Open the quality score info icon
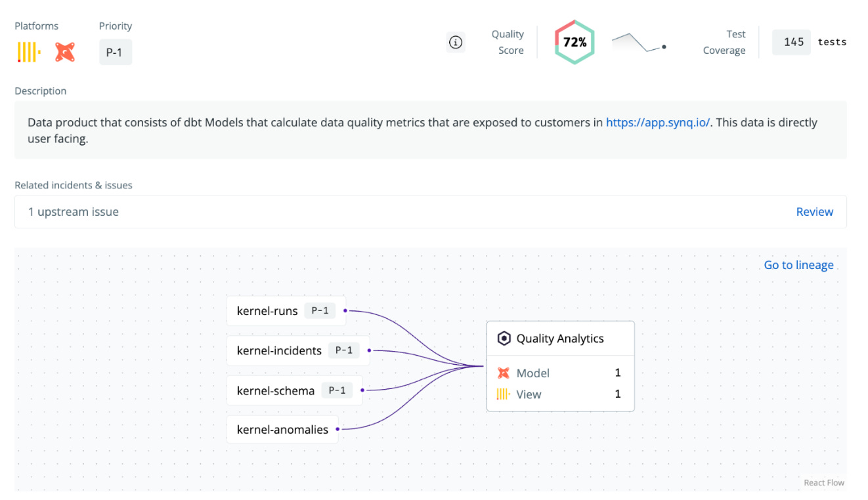This screenshot has width=868, height=500. (x=456, y=43)
